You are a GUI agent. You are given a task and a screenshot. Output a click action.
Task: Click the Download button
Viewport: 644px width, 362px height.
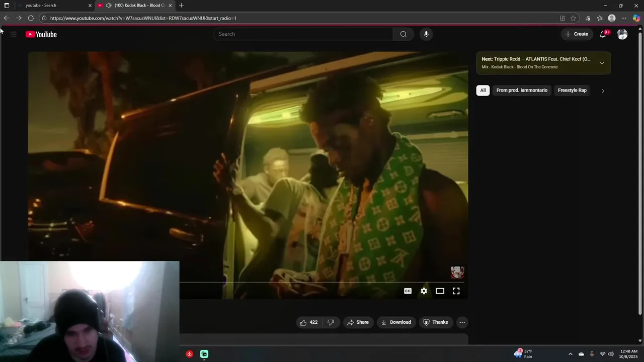tap(396, 322)
